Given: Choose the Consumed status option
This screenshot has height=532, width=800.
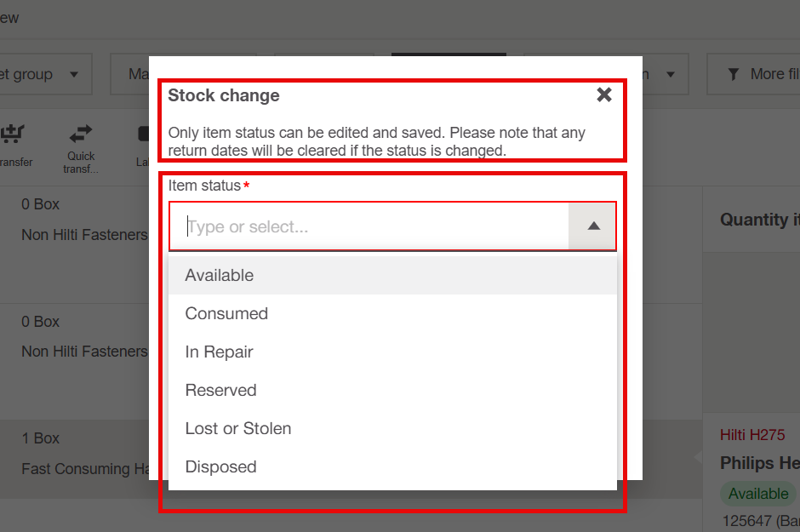Looking at the screenshot, I should (x=226, y=313).
